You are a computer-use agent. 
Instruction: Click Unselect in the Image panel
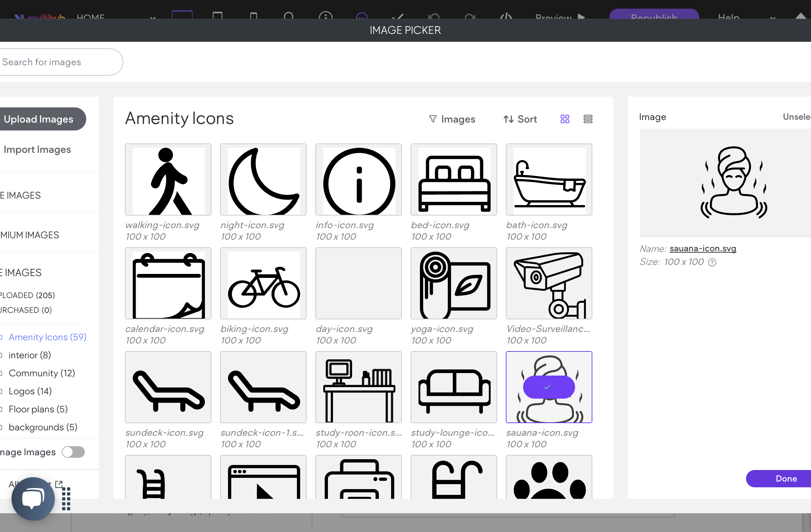click(797, 117)
